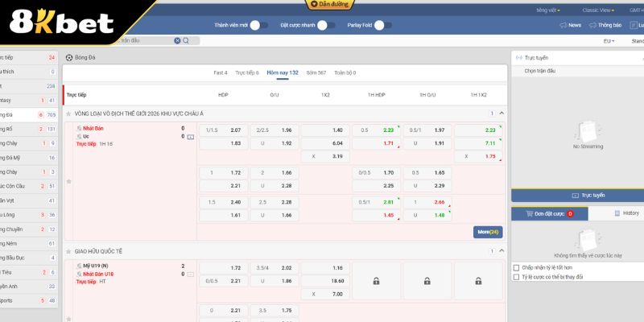Click locked 1H HDP odds for Mỹ U19
644x322 pixels.
click(x=376, y=281)
